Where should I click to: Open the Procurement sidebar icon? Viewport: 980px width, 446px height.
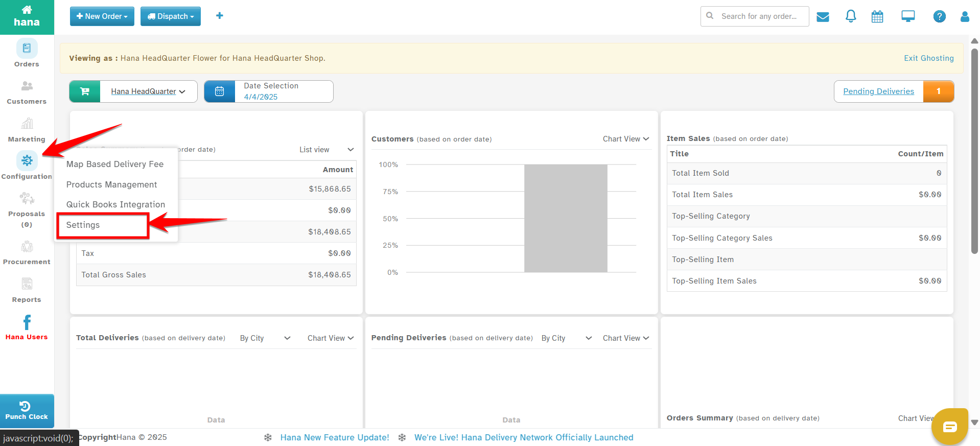pos(27,247)
